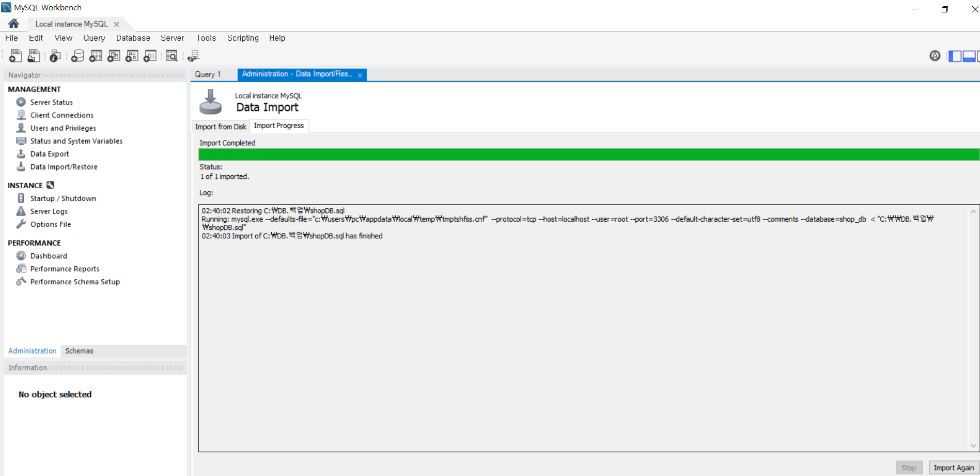This screenshot has width=980, height=476.
Task: Open the Help menu
Action: (x=277, y=38)
